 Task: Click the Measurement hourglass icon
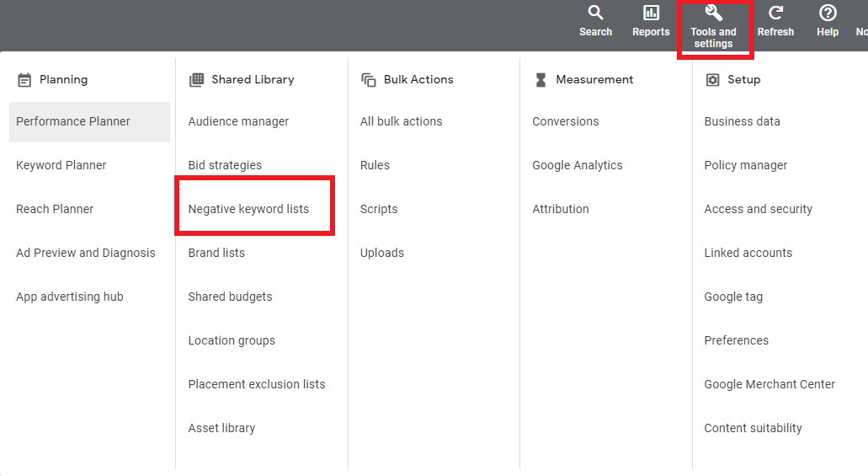tap(541, 80)
